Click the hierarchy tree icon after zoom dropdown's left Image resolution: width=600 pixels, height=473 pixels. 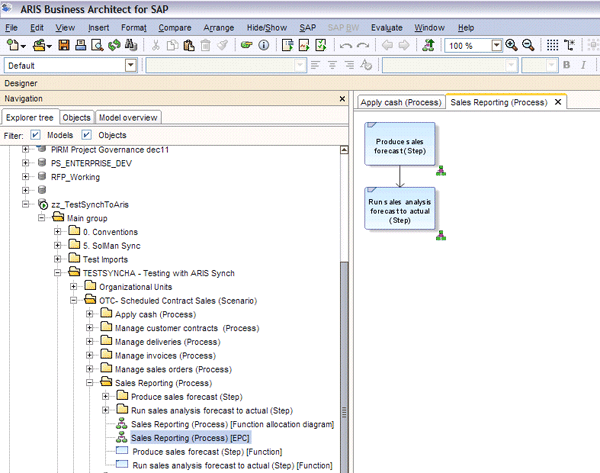pos(428,45)
